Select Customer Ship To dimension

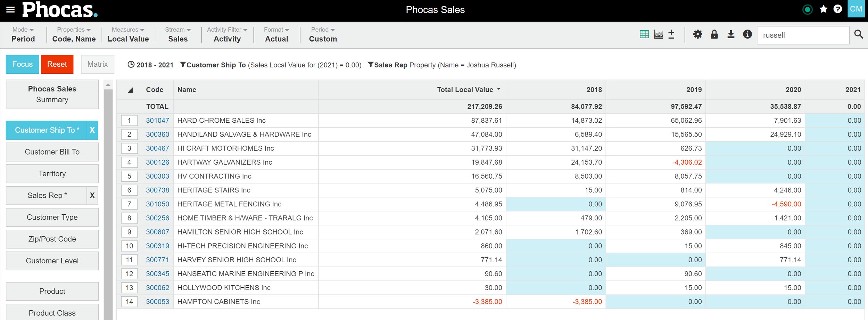point(46,130)
